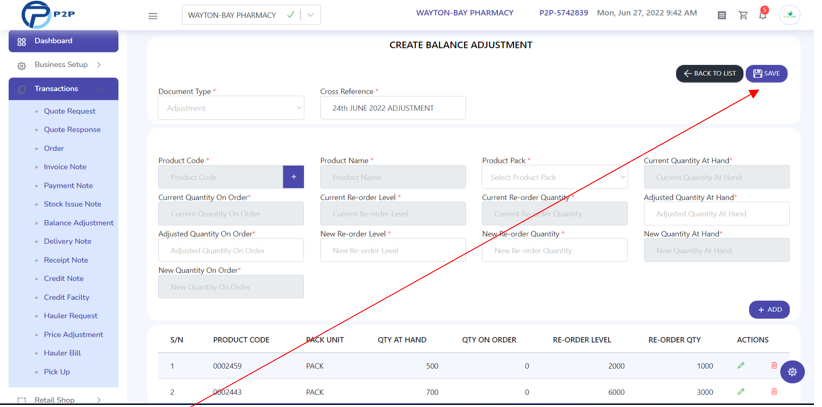Click the Adjusted Quantity On Order field
The width and height of the screenshot is (822, 407).
coord(231,251)
